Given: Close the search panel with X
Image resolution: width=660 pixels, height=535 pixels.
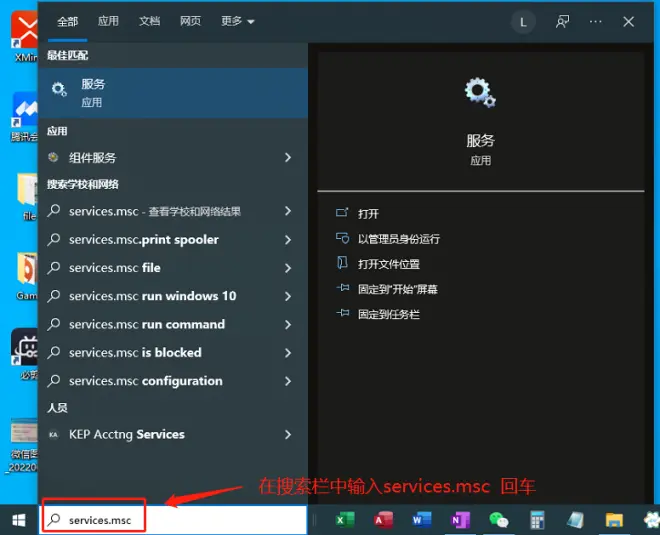Looking at the screenshot, I should pyautogui.click(x=628, y=21).
